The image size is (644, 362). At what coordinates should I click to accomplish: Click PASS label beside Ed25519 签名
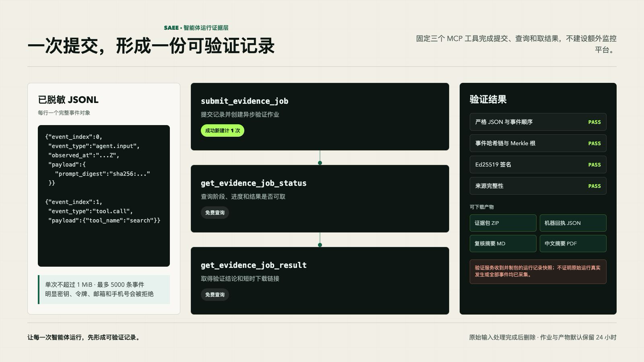(x=594, y=165)
